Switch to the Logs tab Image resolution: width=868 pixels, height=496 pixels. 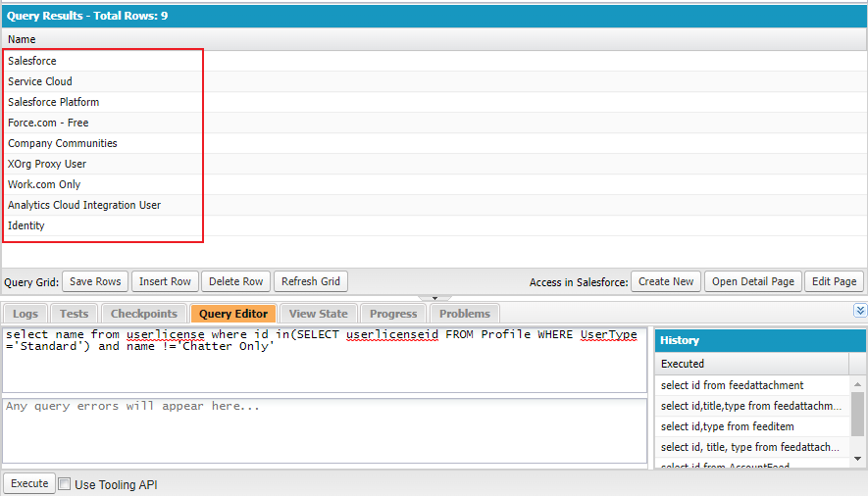26,314
